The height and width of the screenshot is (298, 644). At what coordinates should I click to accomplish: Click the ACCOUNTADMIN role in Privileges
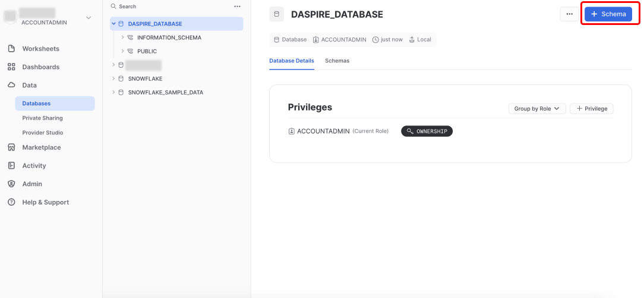(x=323, y=131)
